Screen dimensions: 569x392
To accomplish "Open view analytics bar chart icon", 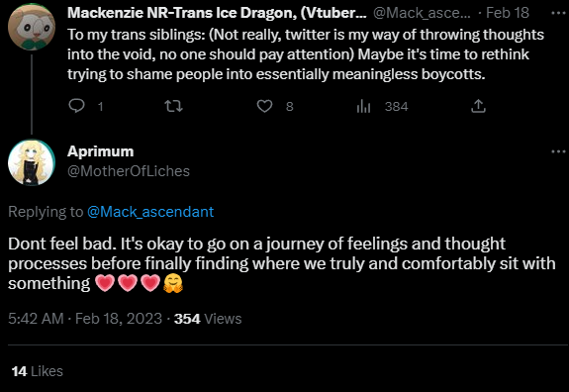I will 363,106.
